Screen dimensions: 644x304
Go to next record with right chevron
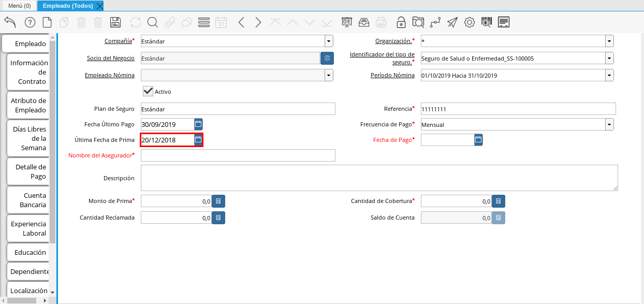click(258, 22)
